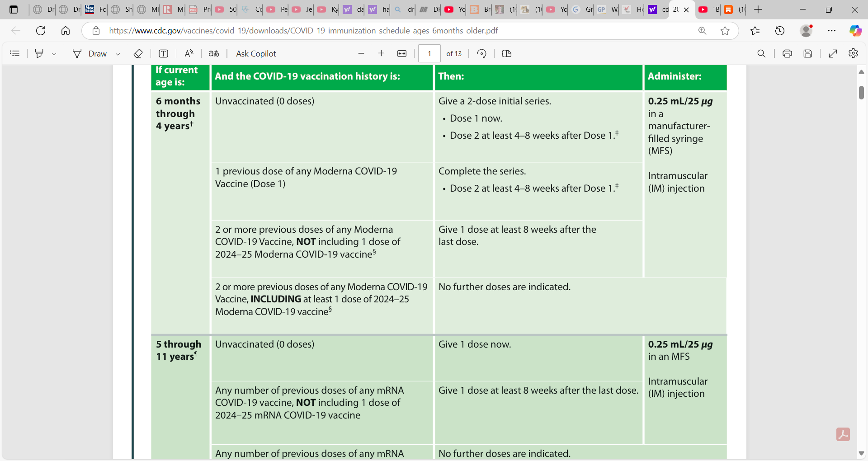Screen dimensions: 868x461
Task: Open browser history
Action: [780, 31]
